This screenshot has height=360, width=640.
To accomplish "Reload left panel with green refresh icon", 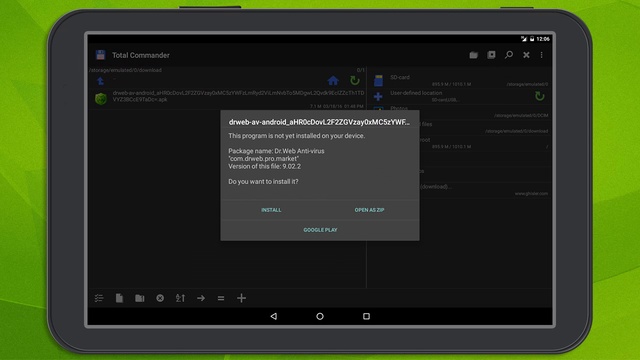I will coord(355,80).
